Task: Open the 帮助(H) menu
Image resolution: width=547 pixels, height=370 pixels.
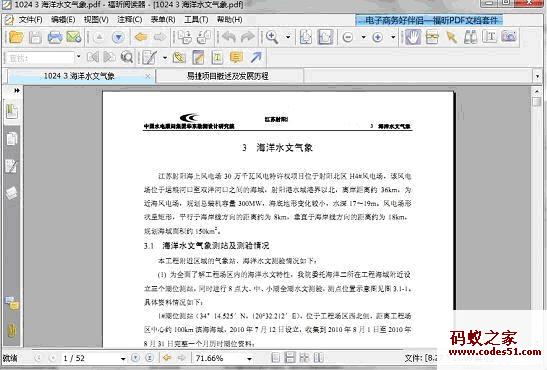Action: click(x=230, y=20)
